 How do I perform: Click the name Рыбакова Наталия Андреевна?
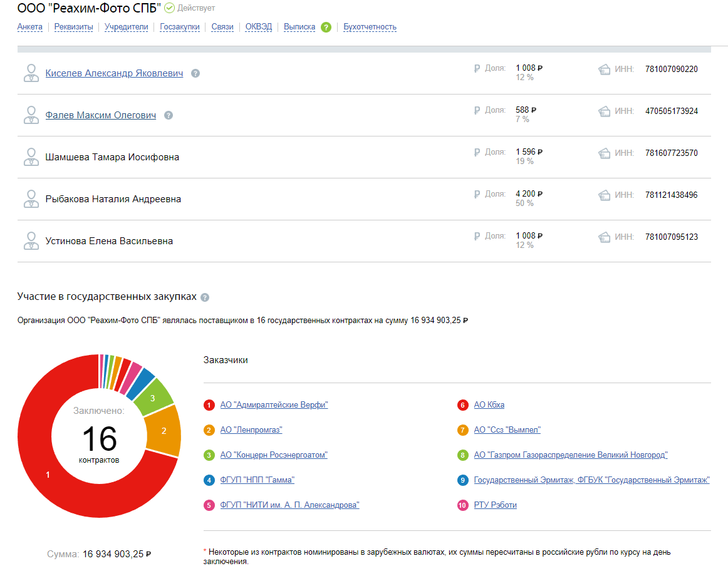113,199
